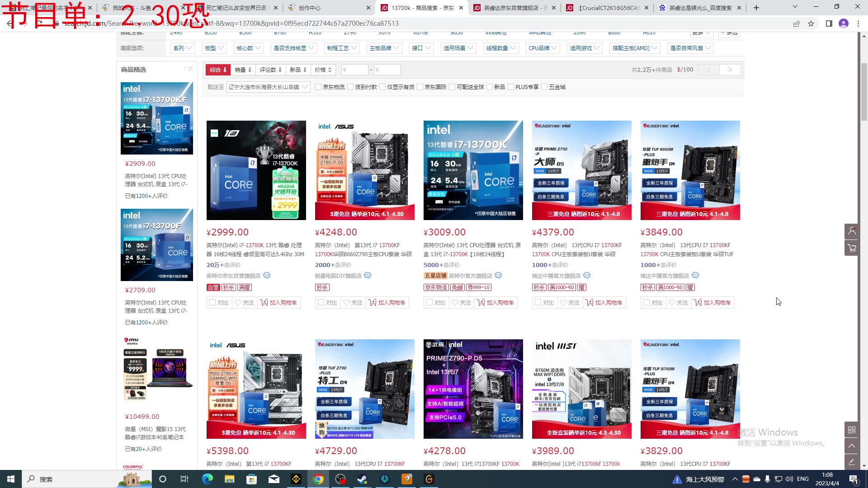Share this page using the address bar icon
The image size is (868, 488).
pos(797,23)
